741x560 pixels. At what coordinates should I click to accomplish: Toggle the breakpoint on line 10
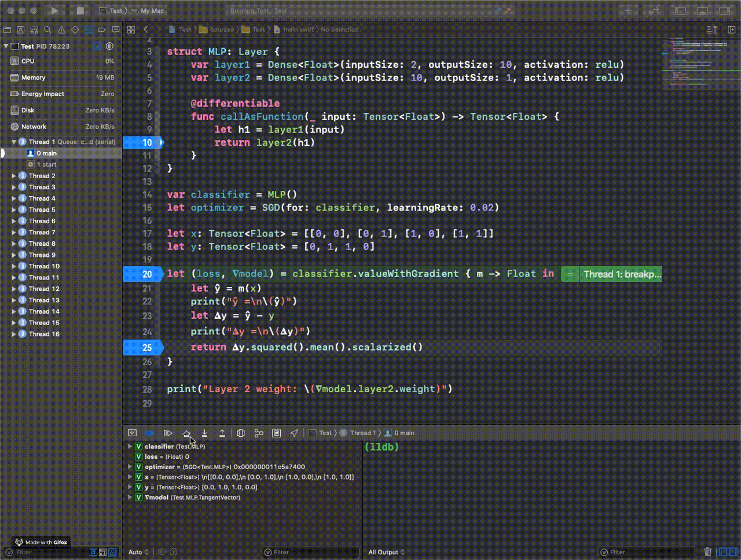145,142
